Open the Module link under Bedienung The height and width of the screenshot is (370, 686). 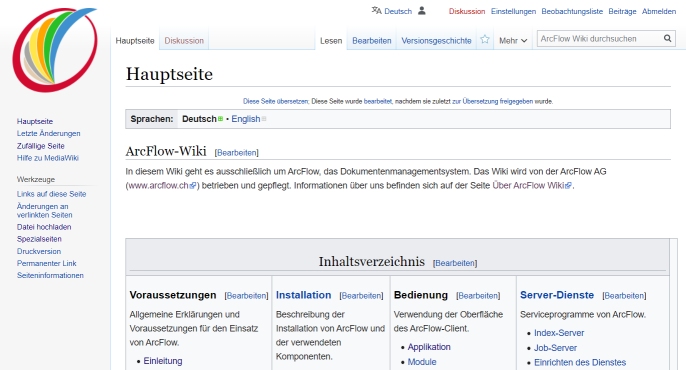click(x=422, y=362)
